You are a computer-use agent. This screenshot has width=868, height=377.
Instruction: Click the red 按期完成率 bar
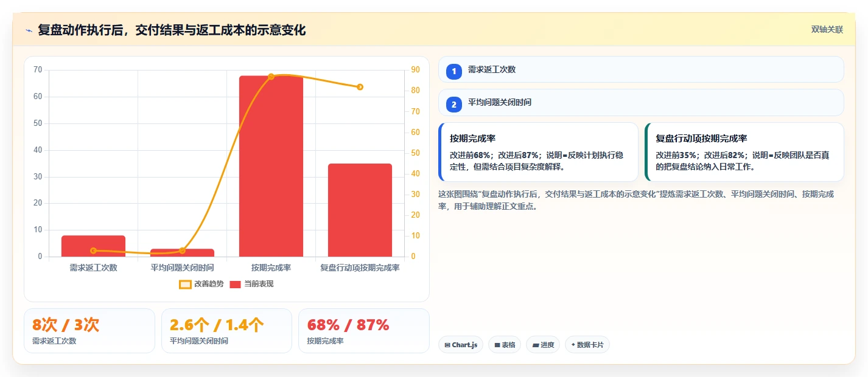(x=271, y=166)
